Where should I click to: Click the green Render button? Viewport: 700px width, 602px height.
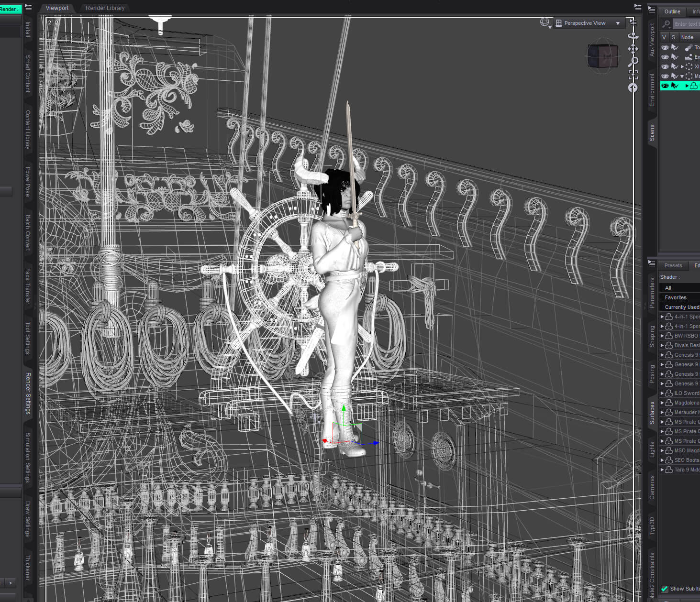[11, 9]
